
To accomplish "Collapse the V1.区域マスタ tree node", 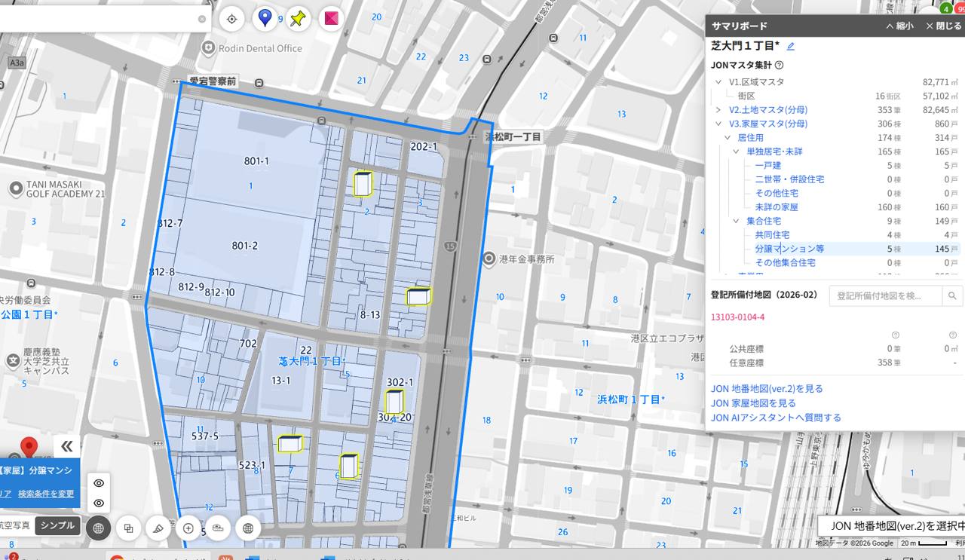I will [718, 82].
